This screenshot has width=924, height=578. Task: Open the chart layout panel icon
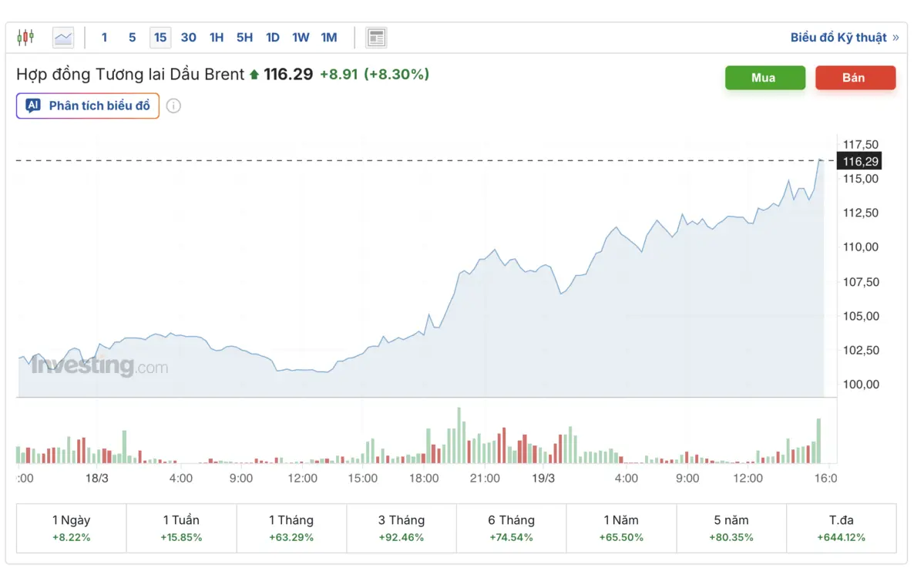tap(376, 36)
